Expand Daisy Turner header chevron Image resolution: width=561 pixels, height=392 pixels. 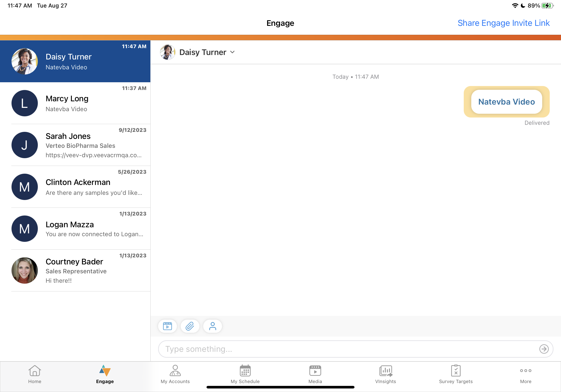(232, 52)
